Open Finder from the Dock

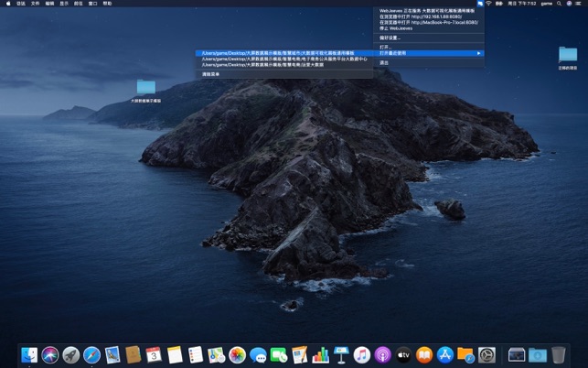coord(30,354)
